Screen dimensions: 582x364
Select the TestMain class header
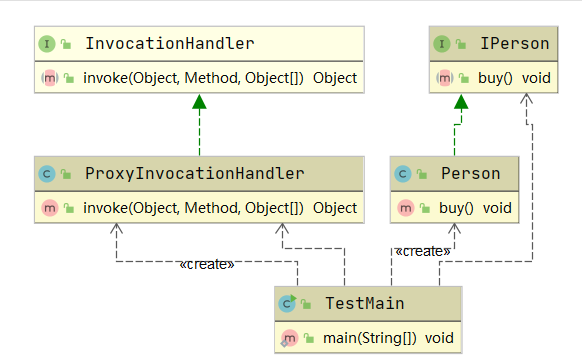(368, 304)
